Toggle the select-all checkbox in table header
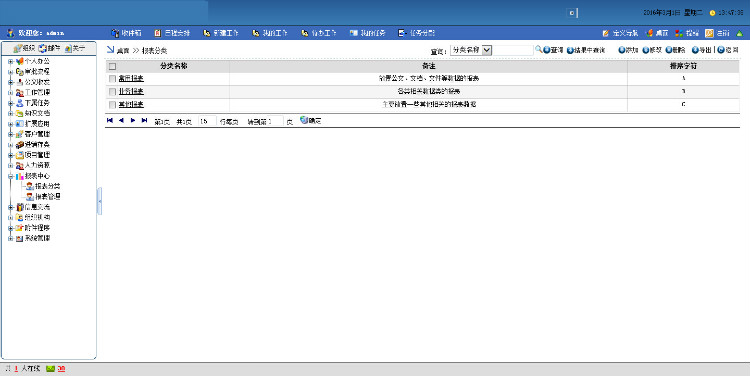 point(112,66)
